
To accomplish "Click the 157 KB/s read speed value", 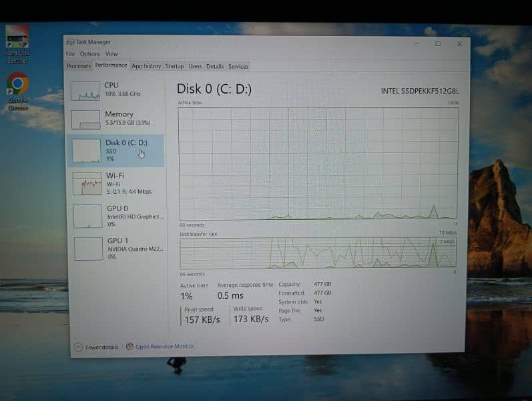I will click(x=202, y=319).
